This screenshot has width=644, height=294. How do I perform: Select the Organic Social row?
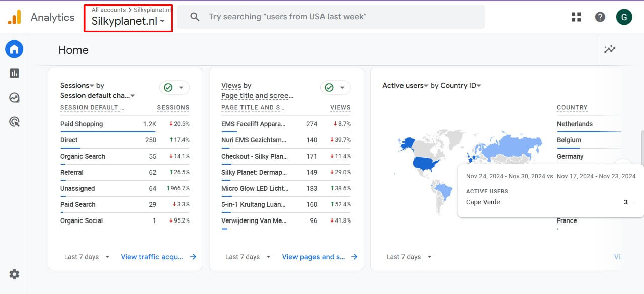[x=125, y=221]
